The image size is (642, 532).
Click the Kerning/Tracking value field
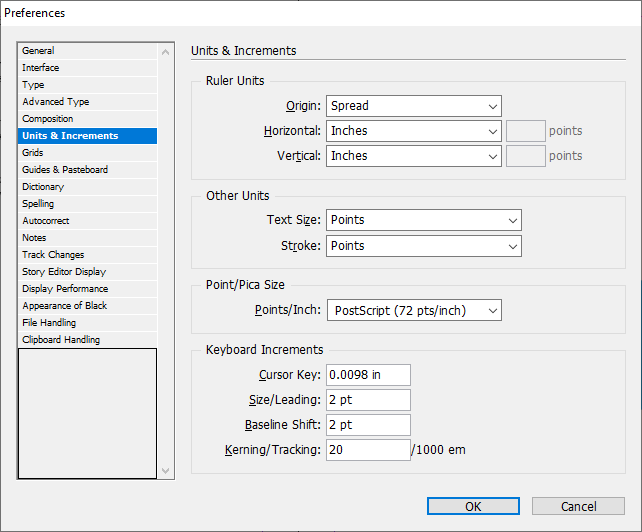[368, 450]
